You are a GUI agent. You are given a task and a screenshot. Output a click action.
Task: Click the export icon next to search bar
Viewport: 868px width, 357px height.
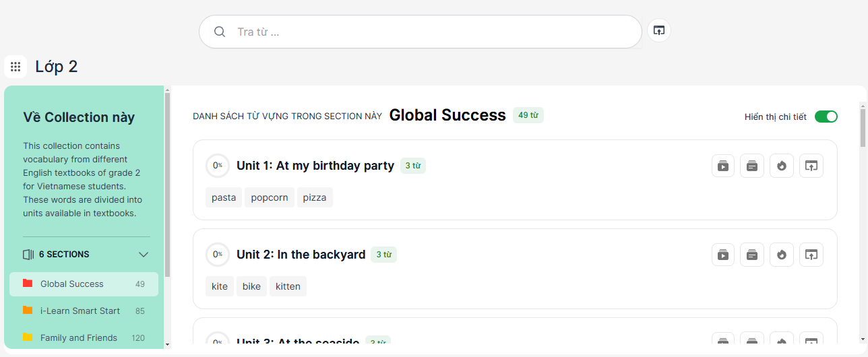tap(659, 30)
